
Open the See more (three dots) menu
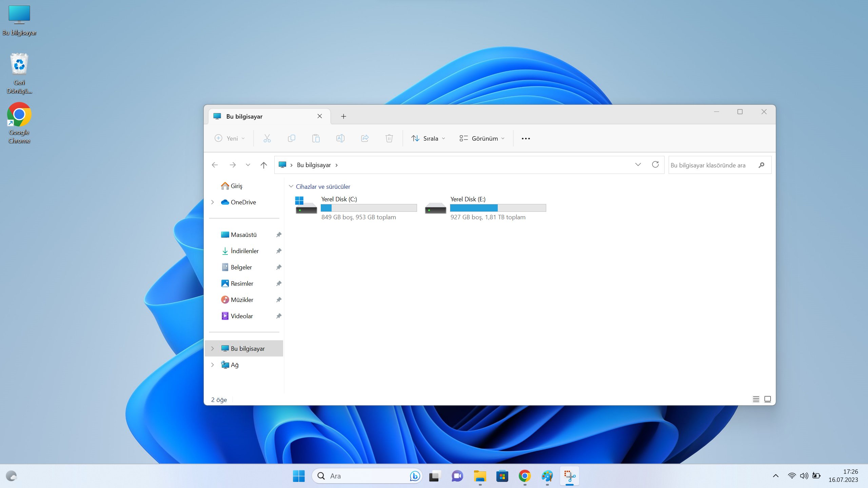(x=526, y=139)
